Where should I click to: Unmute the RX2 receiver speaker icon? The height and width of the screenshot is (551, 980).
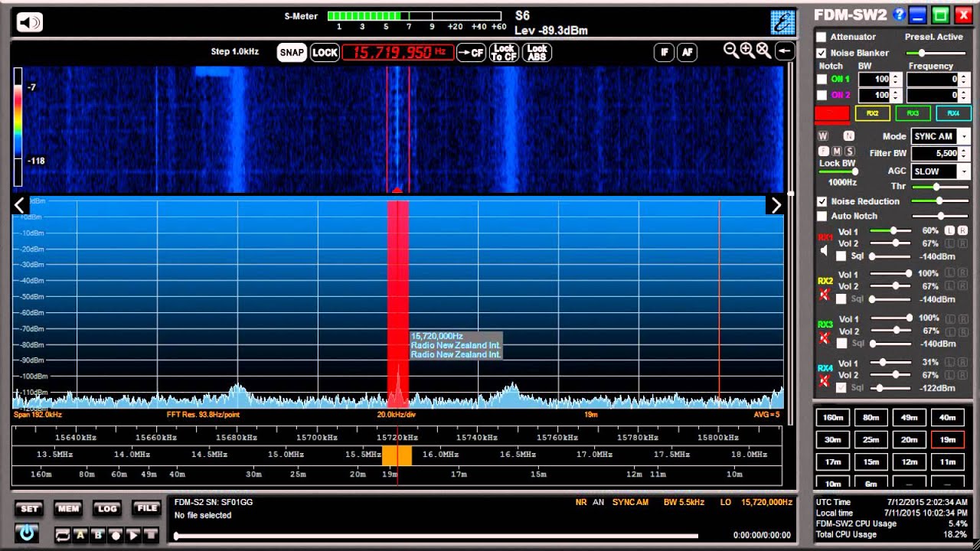(825, 294)
